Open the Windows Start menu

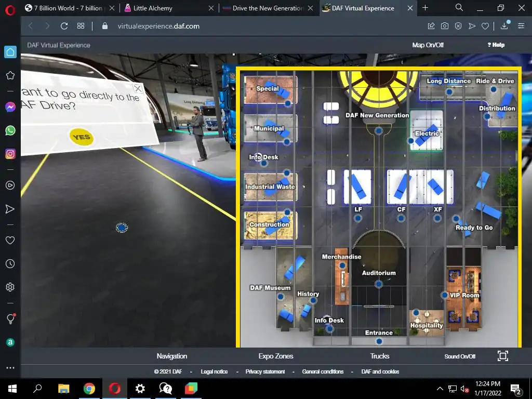[x=12, y=389]
